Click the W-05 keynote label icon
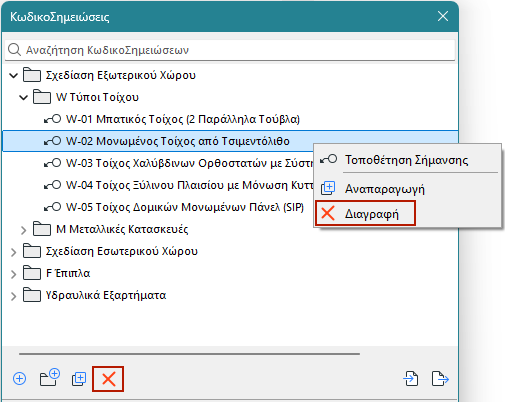Screen dimensions: 505x402 [52, 207]
